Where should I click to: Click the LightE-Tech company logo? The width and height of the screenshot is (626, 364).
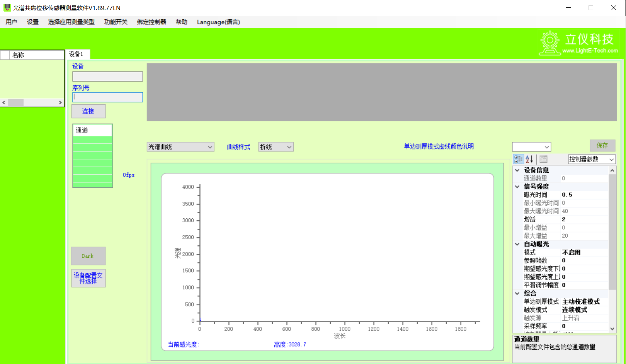click(x=578, y=43)
